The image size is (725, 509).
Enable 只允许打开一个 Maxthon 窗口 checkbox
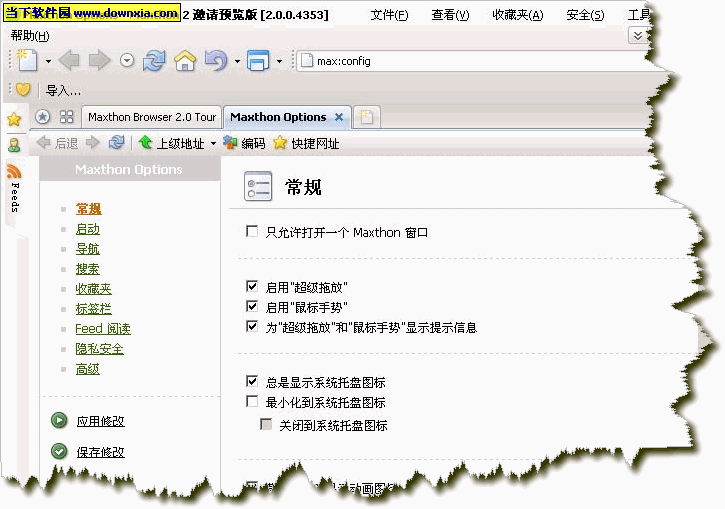click(252, 231)
